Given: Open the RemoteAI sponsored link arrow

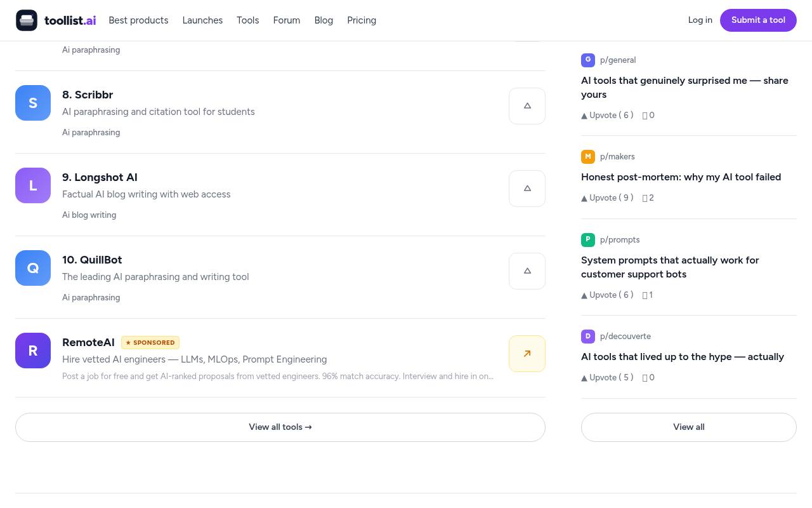Looking at the screenshot, I should click(527, 354).
